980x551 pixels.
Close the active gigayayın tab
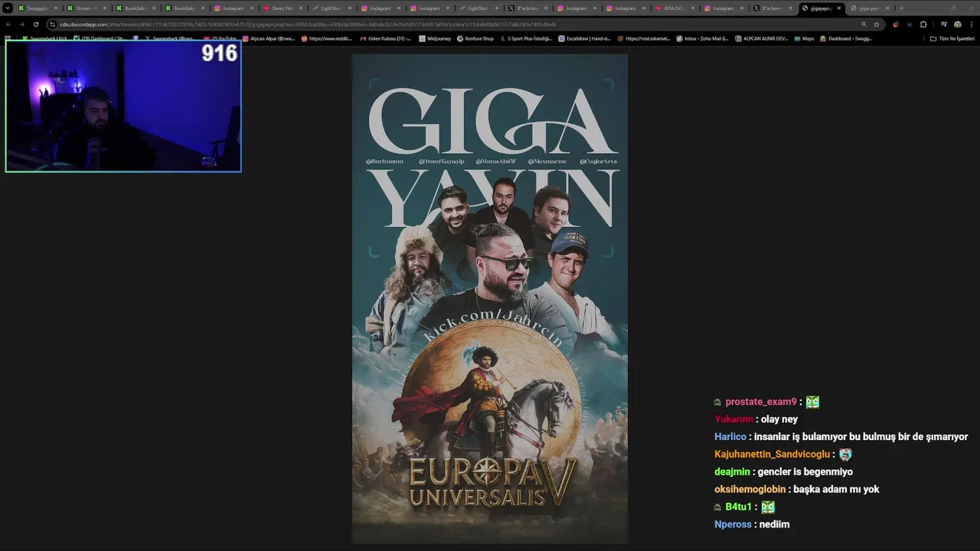[x=839, y=8]
